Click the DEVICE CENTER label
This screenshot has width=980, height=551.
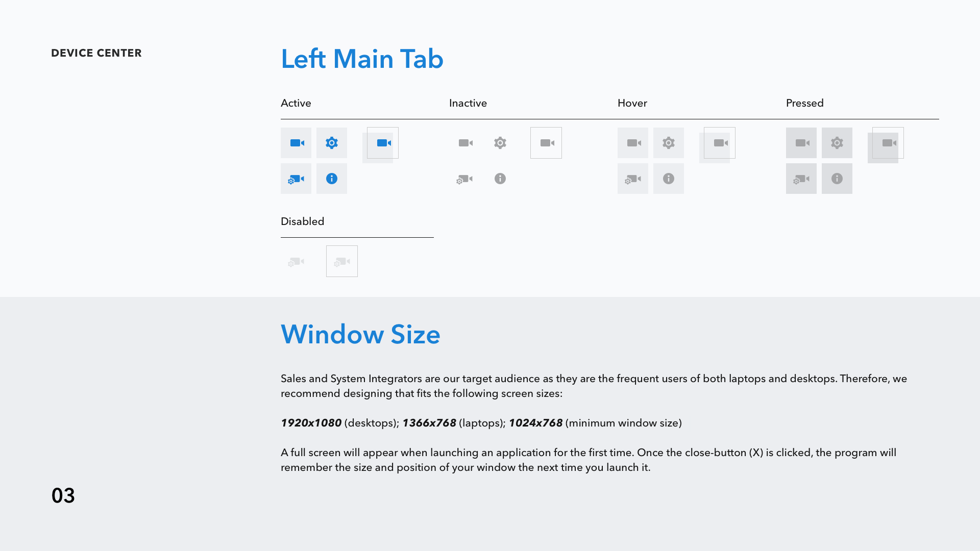click(96, 53)
